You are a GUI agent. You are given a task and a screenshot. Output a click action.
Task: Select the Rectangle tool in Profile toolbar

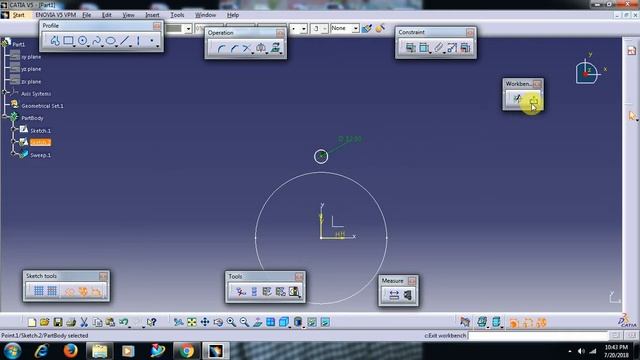coord(68,40)
